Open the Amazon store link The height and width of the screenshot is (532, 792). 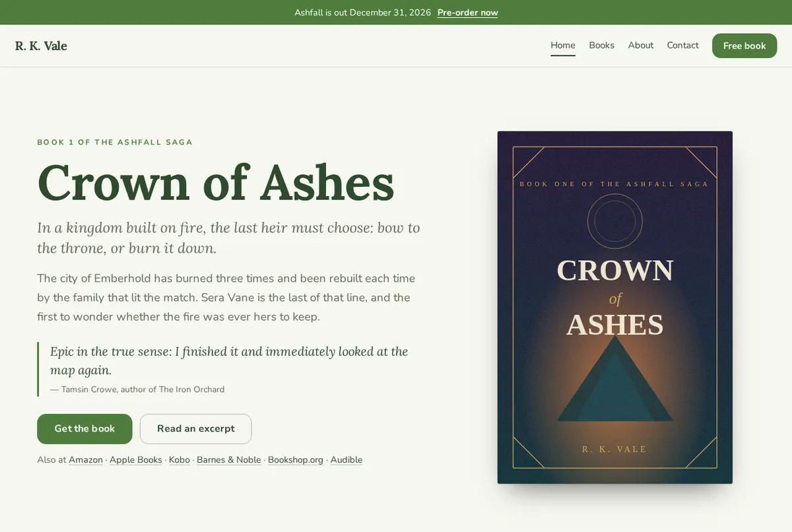tap(86, 460)
